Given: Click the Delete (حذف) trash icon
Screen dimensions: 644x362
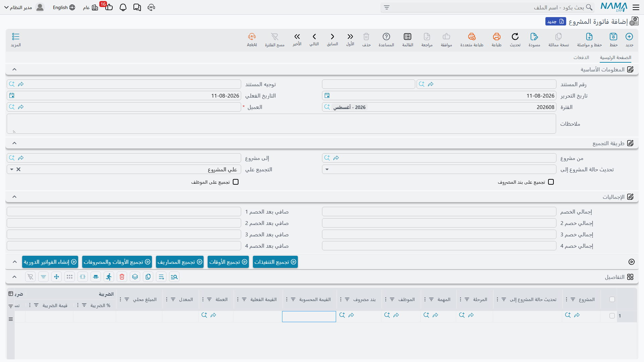Looking at the screenshot, I should [366, 37].
